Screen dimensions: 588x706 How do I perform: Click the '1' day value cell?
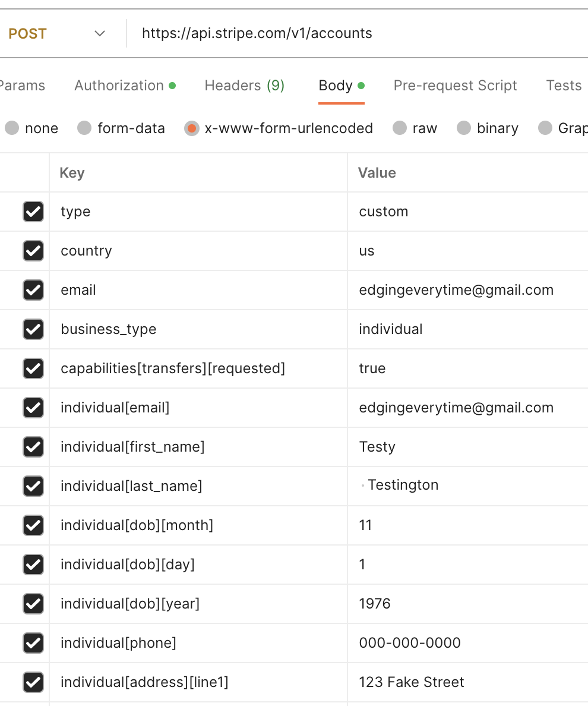468,564
